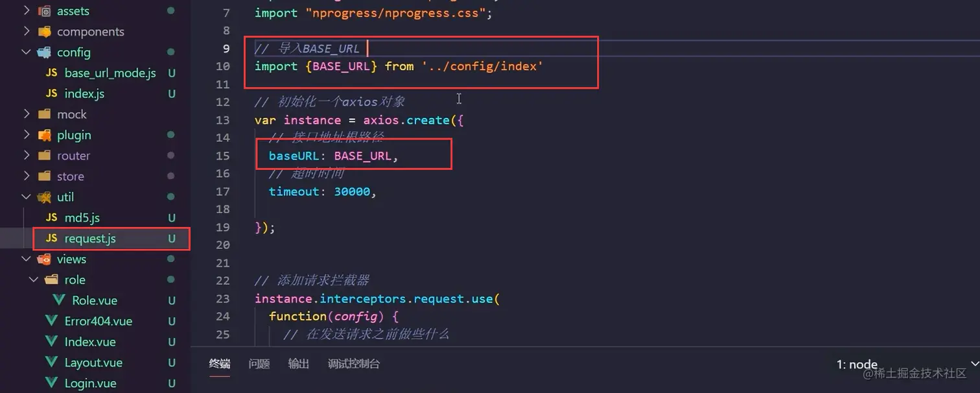Click JS icon of request.js
This screenshot has height=393, width=980.
click(x=51, y=238)
